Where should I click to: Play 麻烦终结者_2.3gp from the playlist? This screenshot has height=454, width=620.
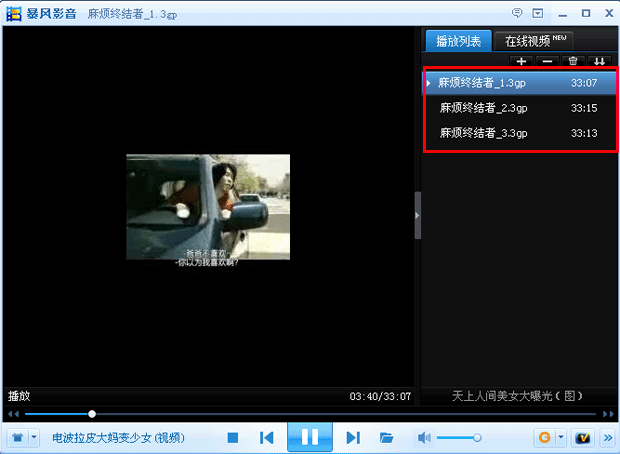[483, 108]
